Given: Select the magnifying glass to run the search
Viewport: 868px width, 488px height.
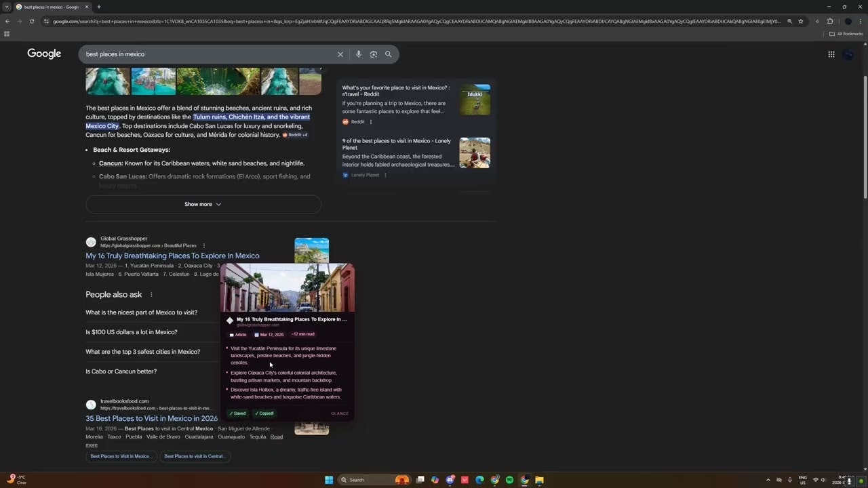Looking at the screenshot, I should pos(389,54).
